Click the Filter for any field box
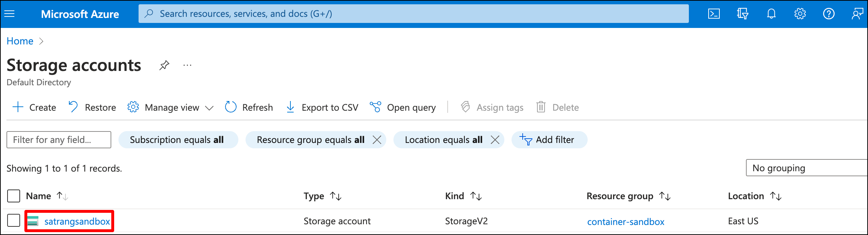This screenshot has width=868, height=235. pyautogui.click(x=59, y=140)
